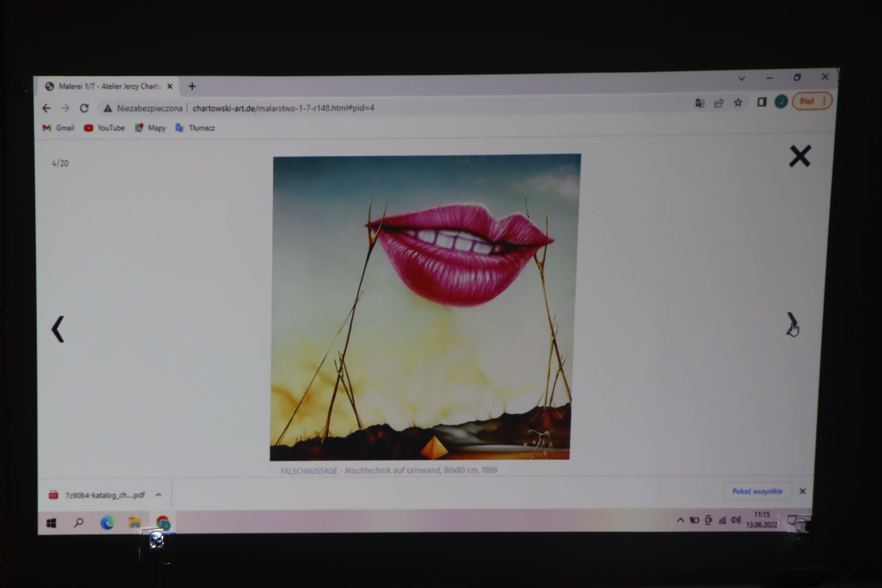Viewport: 882px width, 588px height.
Task: Launch Microsoft Edge from the taskbar
Action: point(107,523)
